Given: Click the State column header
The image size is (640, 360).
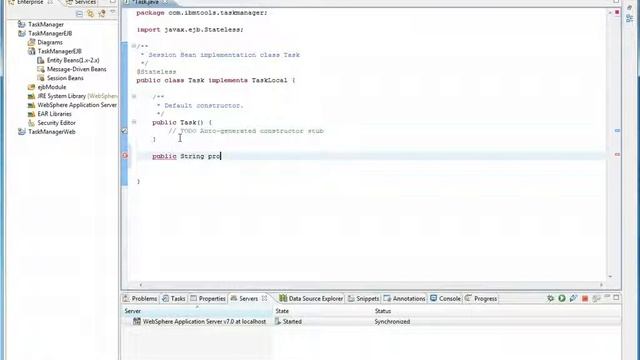Looking at the screenshot, I should 282,311.
